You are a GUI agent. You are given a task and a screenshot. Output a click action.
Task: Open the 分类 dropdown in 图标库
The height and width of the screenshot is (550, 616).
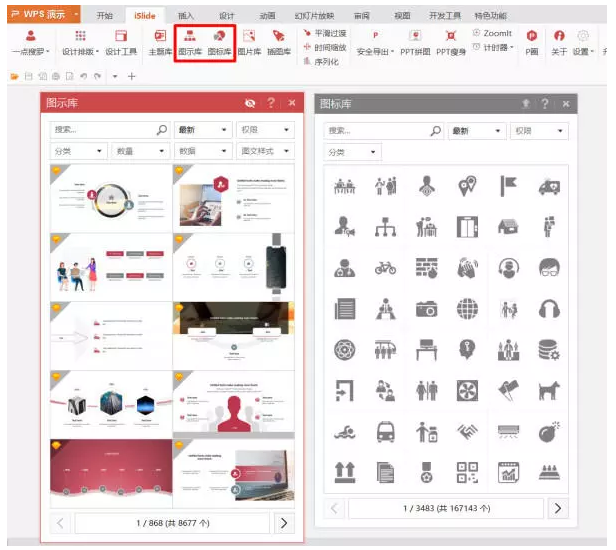[x=352, y=152]
